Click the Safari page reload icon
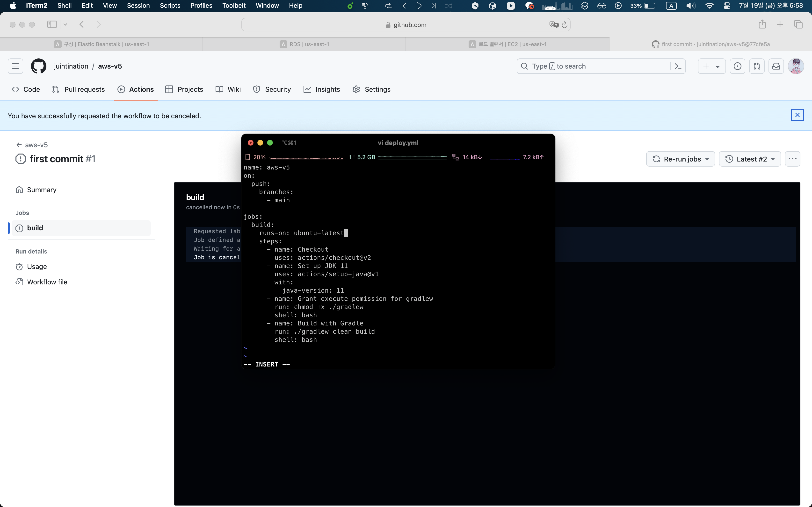 tap(564, 25)
